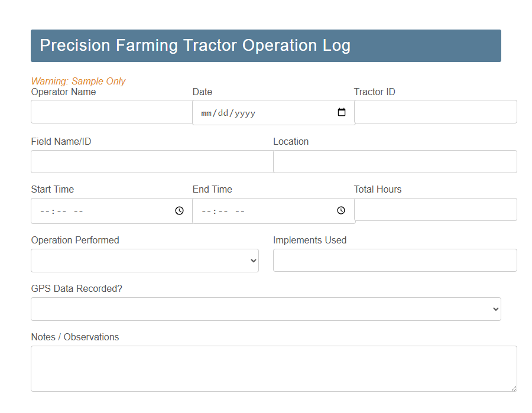Click the clock icon in End Time
This screenshot has width=532, height=413.
click(341, 210)
